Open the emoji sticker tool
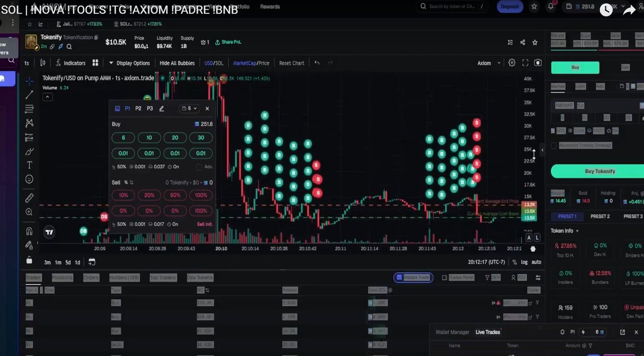This screenshot has height=356, width=644. [30, 179]
